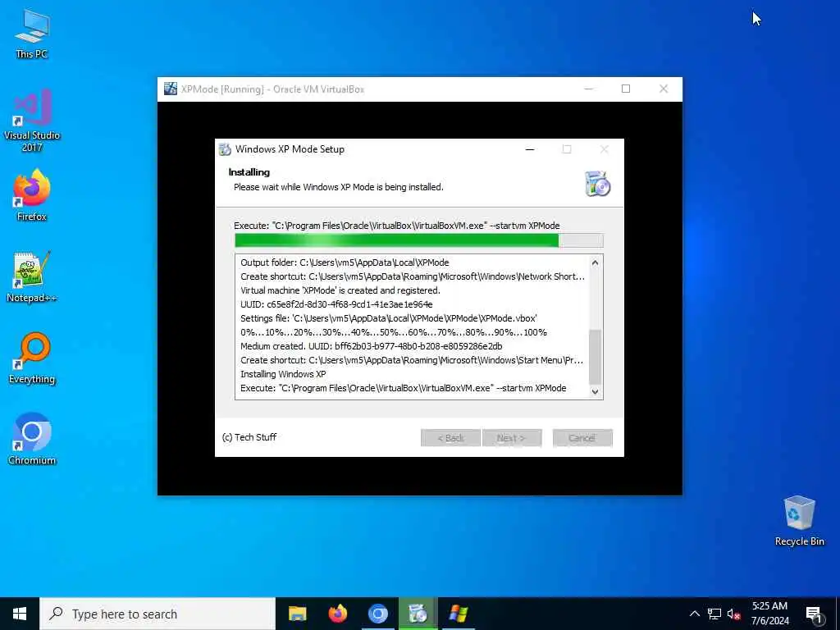Viewport: 840px width, 630px height.
Task: Select the Network Shortcuts 'Create shortcut' line
Action: pos(413,276)
